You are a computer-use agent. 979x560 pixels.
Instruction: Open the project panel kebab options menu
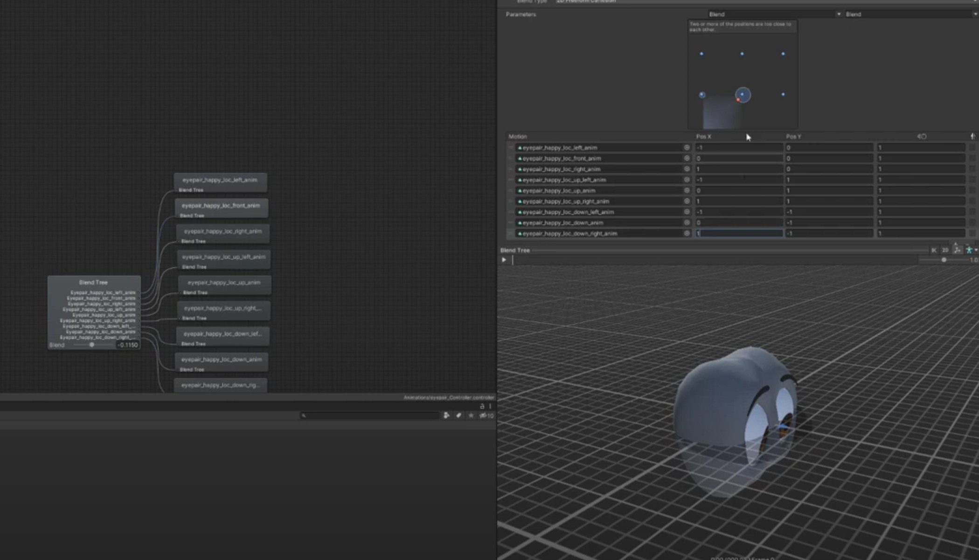coord(490,406)
